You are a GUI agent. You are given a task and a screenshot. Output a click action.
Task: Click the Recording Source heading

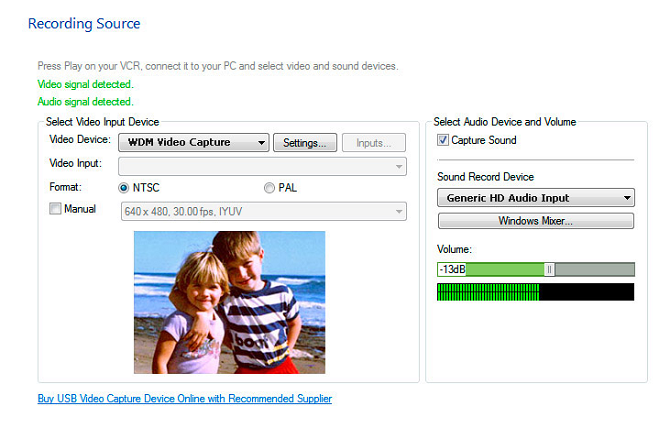tap(84, 23)
